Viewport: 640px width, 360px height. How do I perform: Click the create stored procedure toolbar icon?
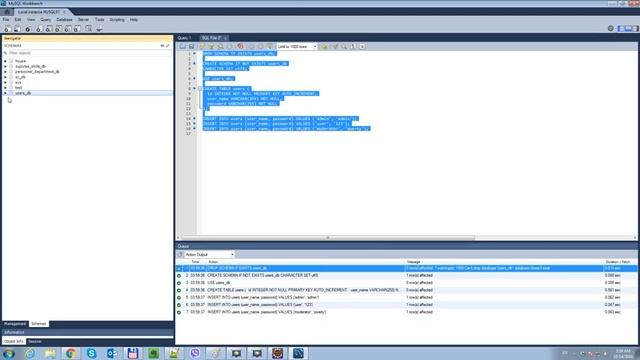pos(68,29)
